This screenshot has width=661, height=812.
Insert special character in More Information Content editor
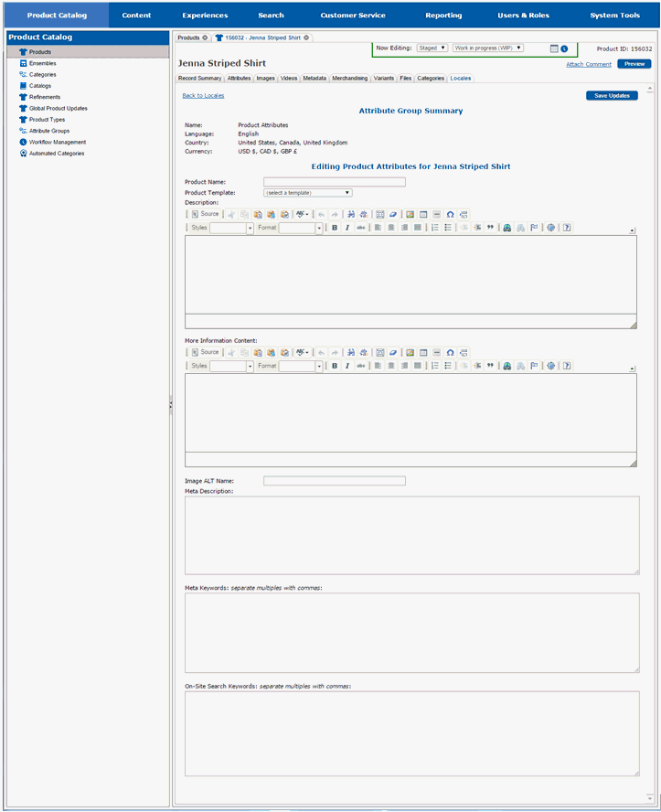pyautogui.click(x=450, y=353)
